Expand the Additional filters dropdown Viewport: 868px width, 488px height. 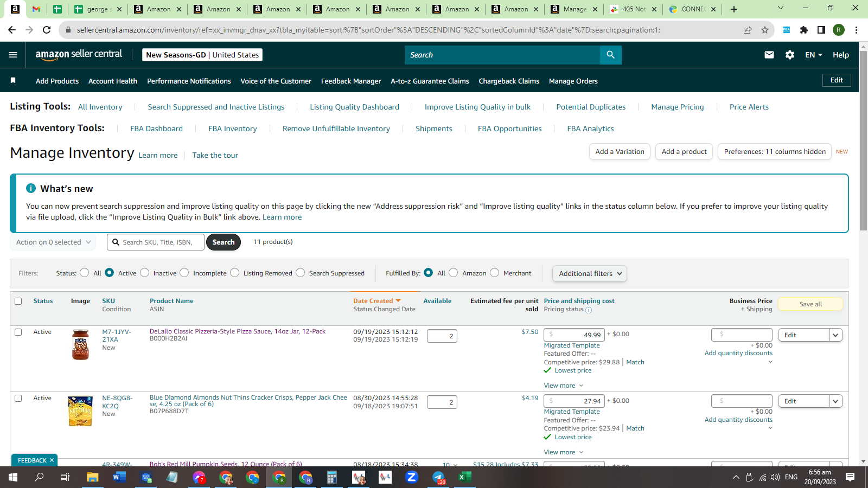[x=590, y=273]
